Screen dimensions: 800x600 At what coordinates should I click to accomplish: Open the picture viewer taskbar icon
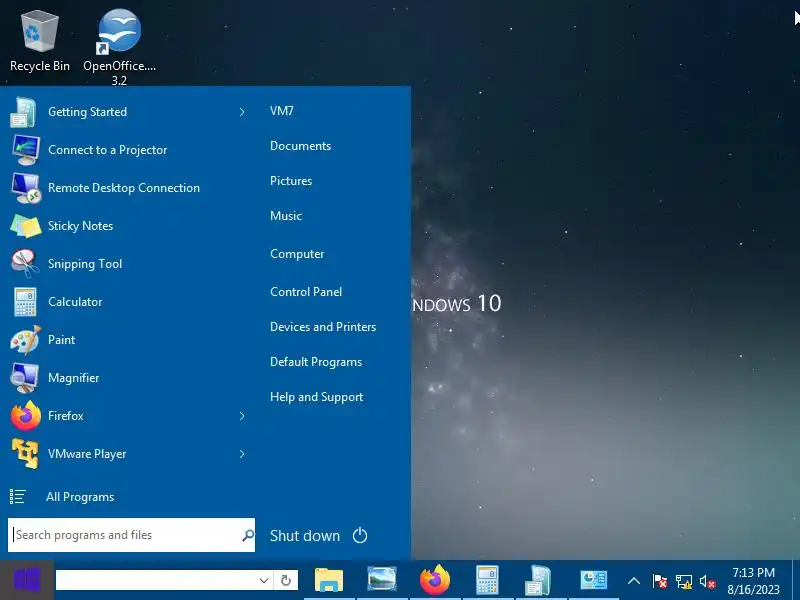click(x=382, y=580)
